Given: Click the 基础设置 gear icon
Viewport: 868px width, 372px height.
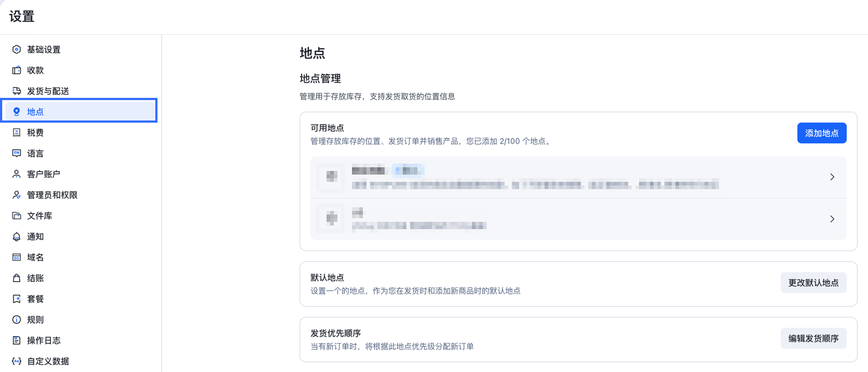Looking at the screenshot, I should click(x=16, y=49).
